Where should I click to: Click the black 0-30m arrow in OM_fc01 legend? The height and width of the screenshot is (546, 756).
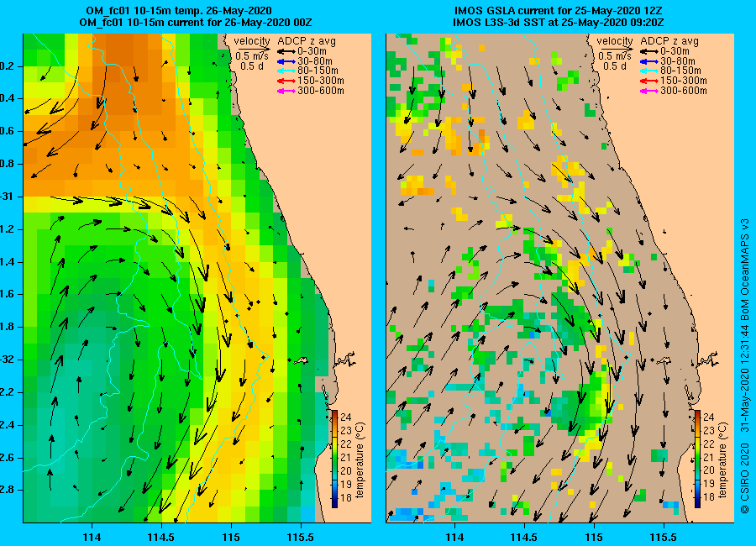pos(286,51)
